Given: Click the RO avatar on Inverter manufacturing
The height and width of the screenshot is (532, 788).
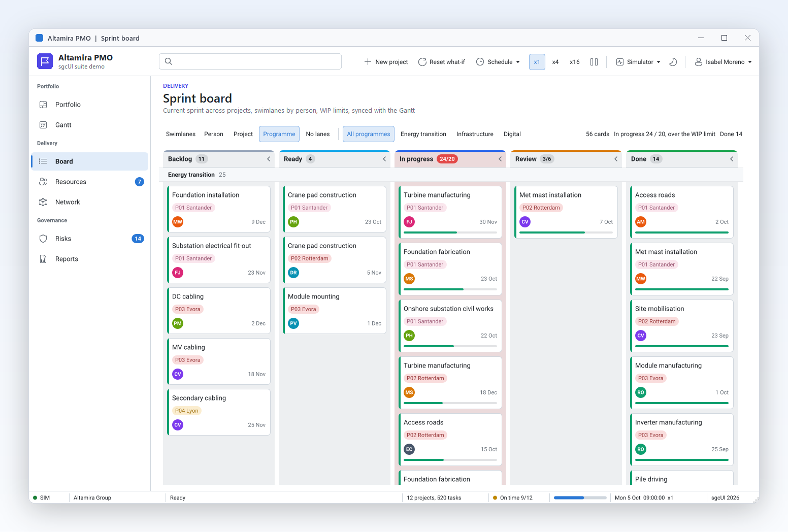Looking at the screenshot, I should (641, 449).
